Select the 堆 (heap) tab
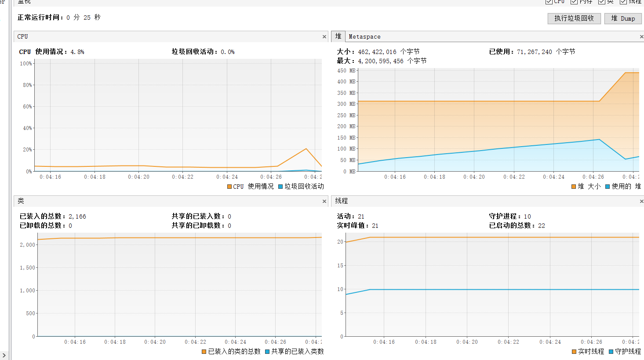This screenshot has width=644, height=360. tap(338, 36)
